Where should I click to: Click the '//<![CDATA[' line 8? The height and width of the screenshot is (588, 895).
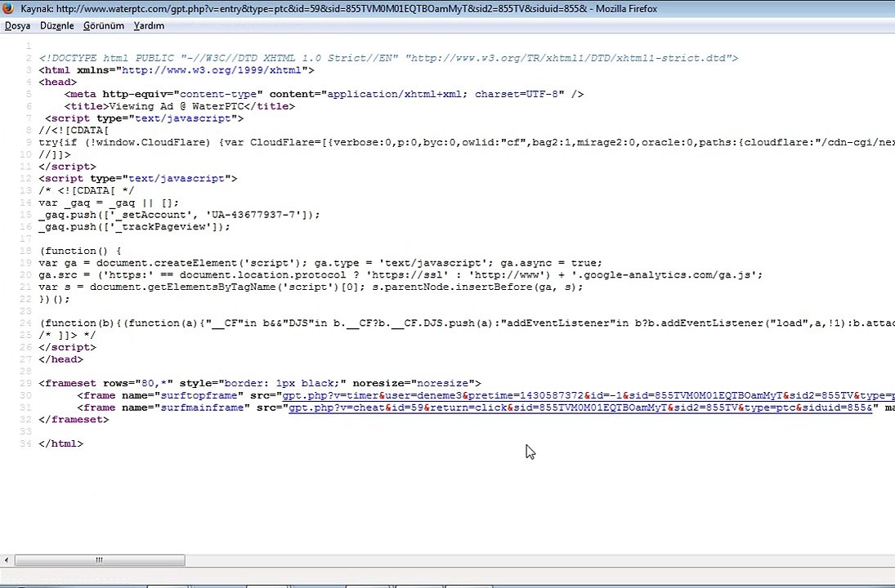pyautogui.click(x=74, y=130)
